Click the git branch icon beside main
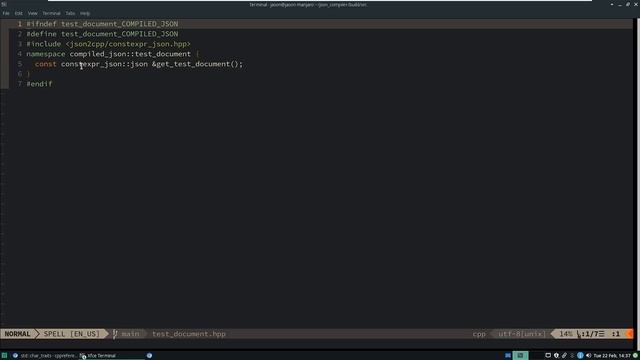Viewport: 640px width, 360px height. pos(115,334)
